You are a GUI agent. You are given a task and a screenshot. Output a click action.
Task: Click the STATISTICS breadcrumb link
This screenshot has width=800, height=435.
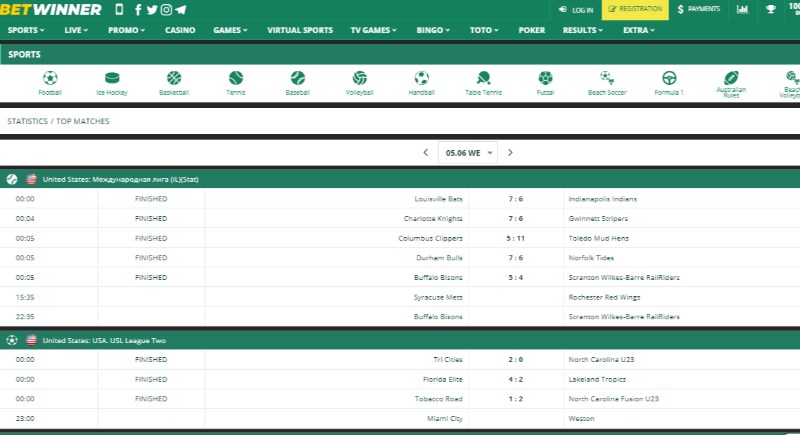tap(28, 121)
